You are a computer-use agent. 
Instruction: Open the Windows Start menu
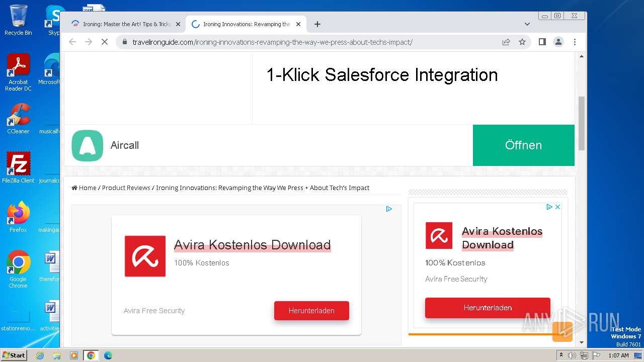click(14, 355)
